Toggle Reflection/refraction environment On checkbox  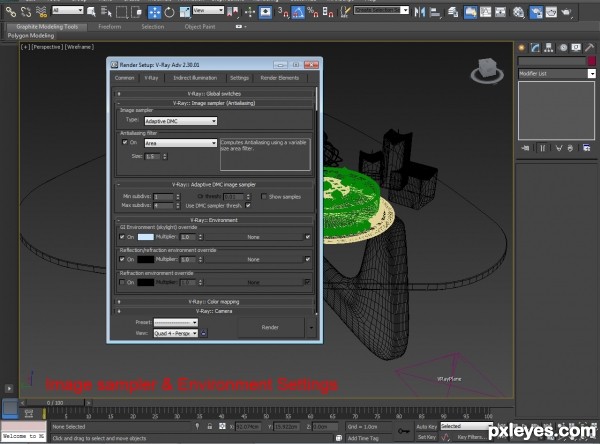[122, 259]
